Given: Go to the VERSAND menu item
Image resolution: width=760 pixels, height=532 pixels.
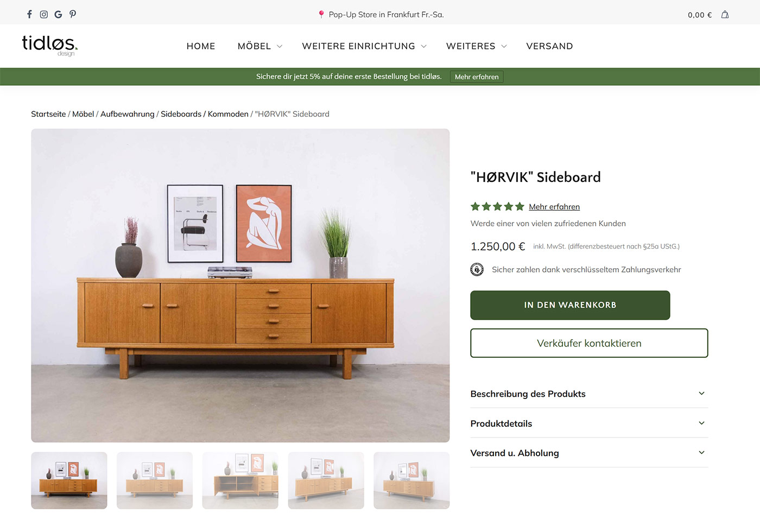Looking at the screenshot, I should pyautogui.click(x=549, y=46).
